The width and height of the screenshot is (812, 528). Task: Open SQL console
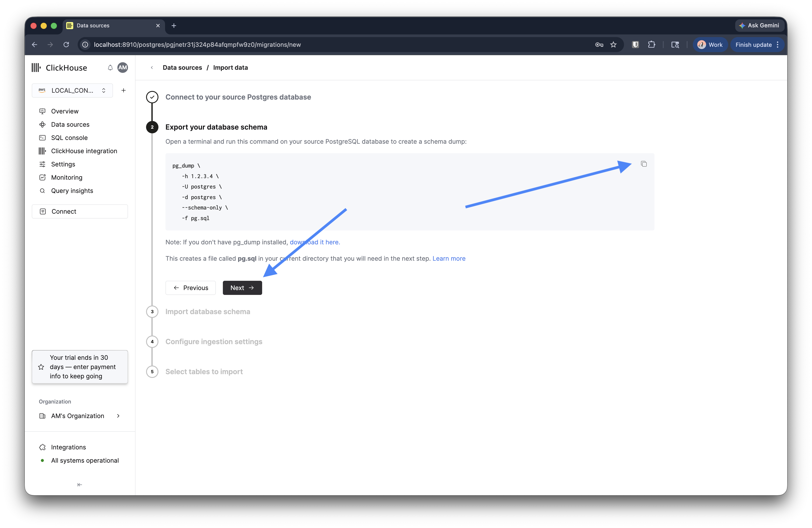[69, 138]
